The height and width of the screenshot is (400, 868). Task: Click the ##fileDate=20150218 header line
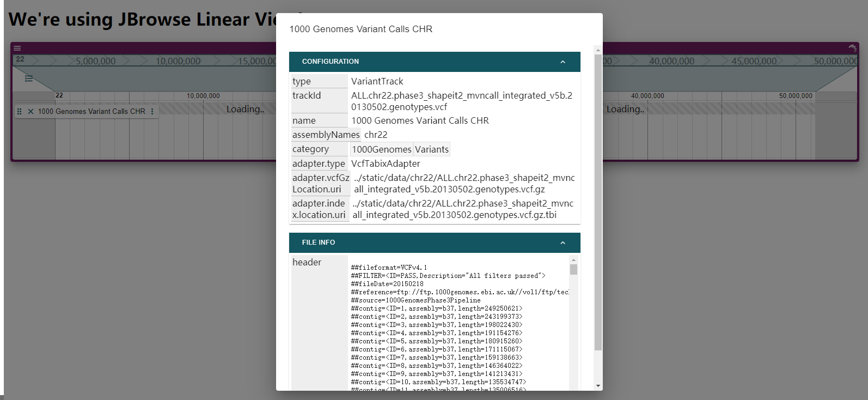click(x=387, y=284)
